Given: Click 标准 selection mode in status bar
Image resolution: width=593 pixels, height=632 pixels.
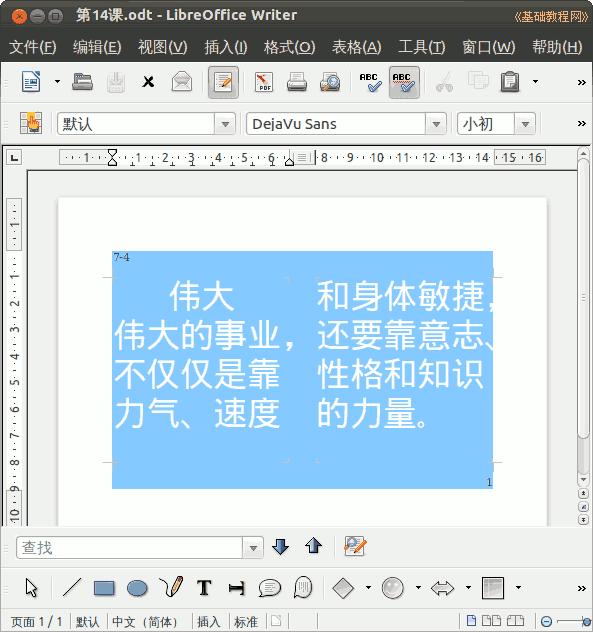Looking at the screenshot, I should tap(246, 622).
